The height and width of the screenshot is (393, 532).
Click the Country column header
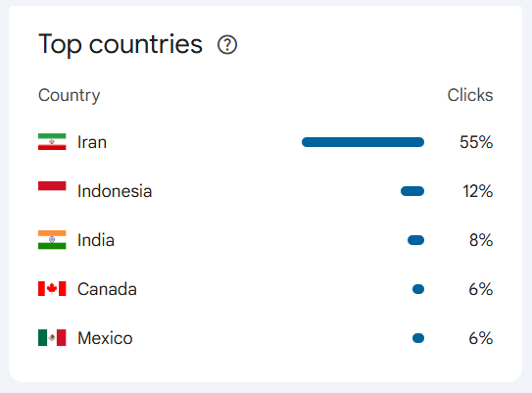(x=70, y=95)
